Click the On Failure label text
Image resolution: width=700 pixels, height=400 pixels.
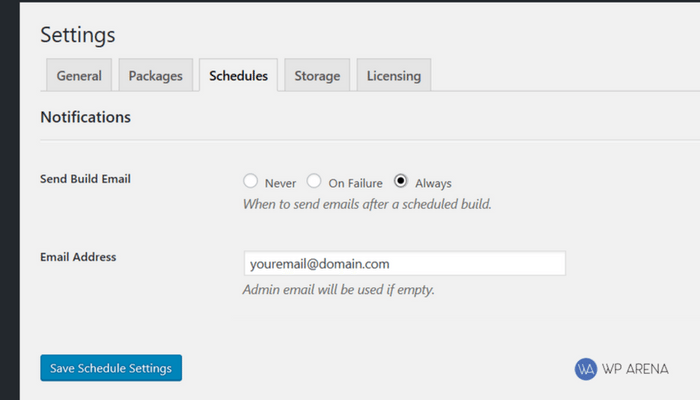(x=355, y=183)
